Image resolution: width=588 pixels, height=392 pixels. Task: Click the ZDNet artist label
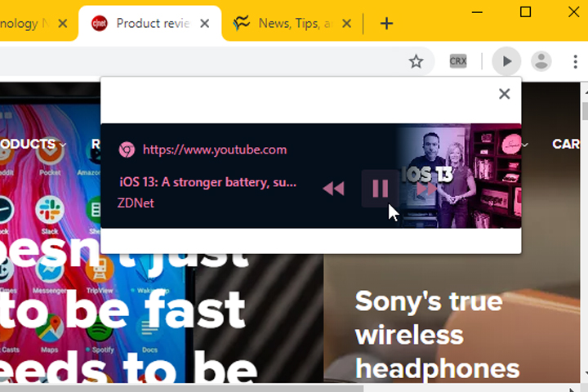pyautogui.click(x=136, y=203)
